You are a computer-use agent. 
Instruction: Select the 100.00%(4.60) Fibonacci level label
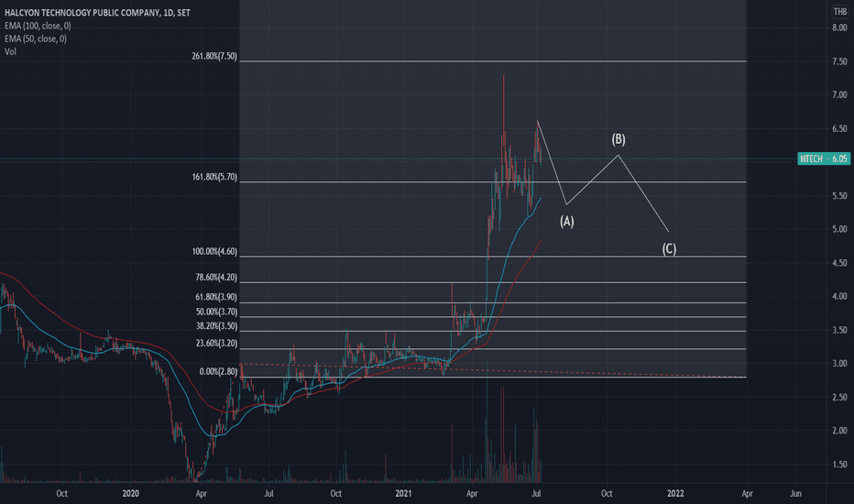tap(214, 252)
